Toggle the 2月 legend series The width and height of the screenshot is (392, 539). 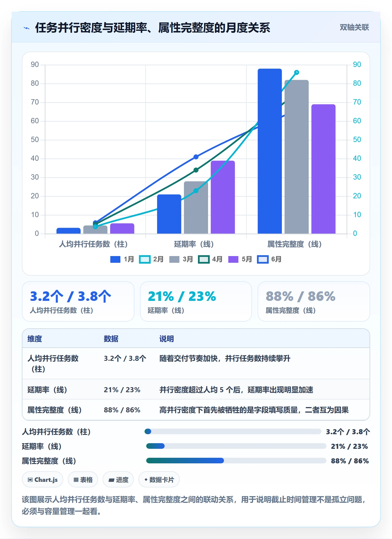coord(151,259)
